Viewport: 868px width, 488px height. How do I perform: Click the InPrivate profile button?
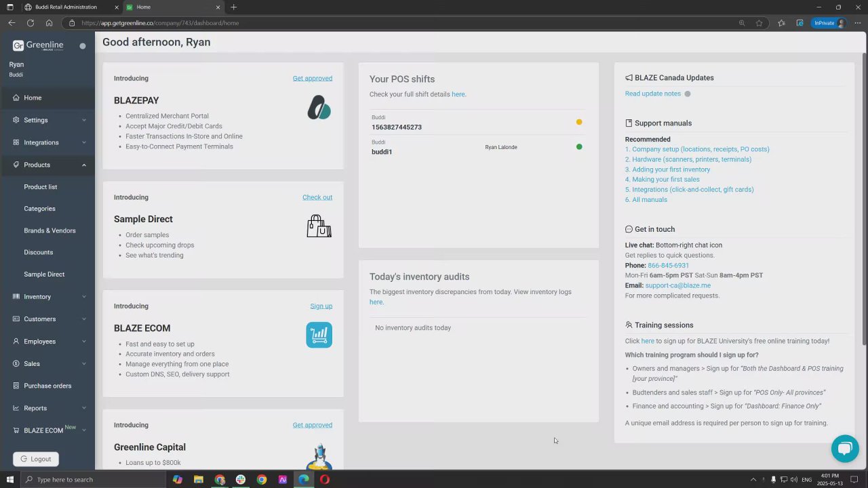click(830, 23)
